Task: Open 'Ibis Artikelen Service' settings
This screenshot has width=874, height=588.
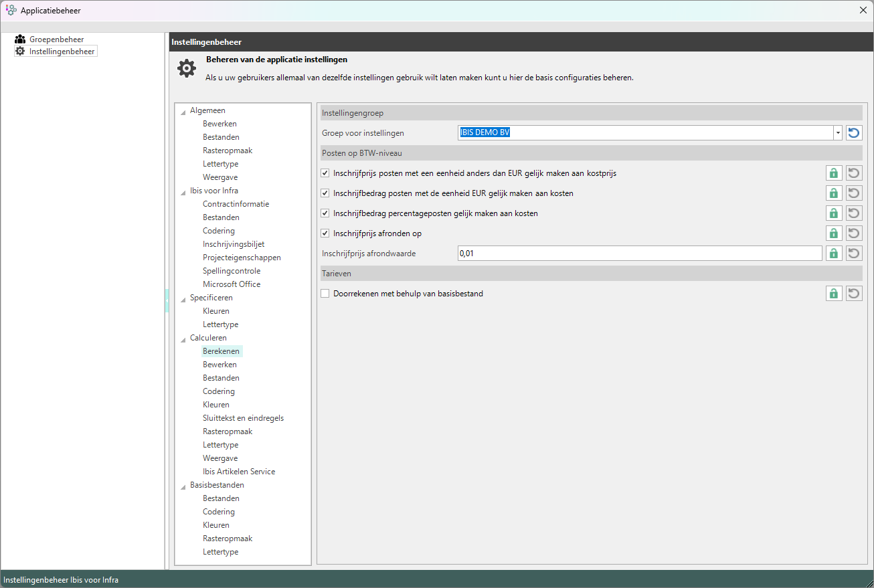Action: [239, 472]
